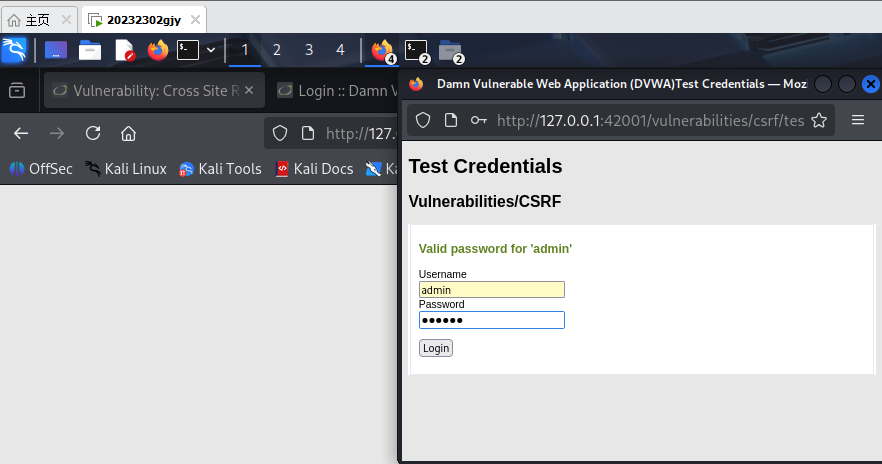
Task: Click the Test Credentials heading
Action: [x=485, y=166]
